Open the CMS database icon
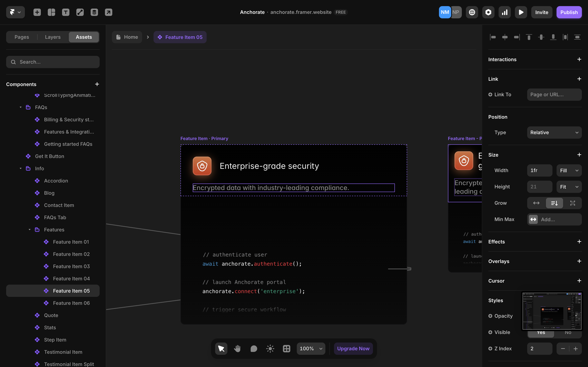588x367 pixels. 94,12
